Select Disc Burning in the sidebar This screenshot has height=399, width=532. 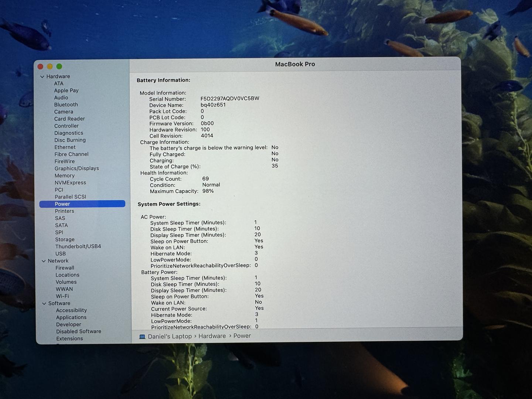[x=70, y=140]
